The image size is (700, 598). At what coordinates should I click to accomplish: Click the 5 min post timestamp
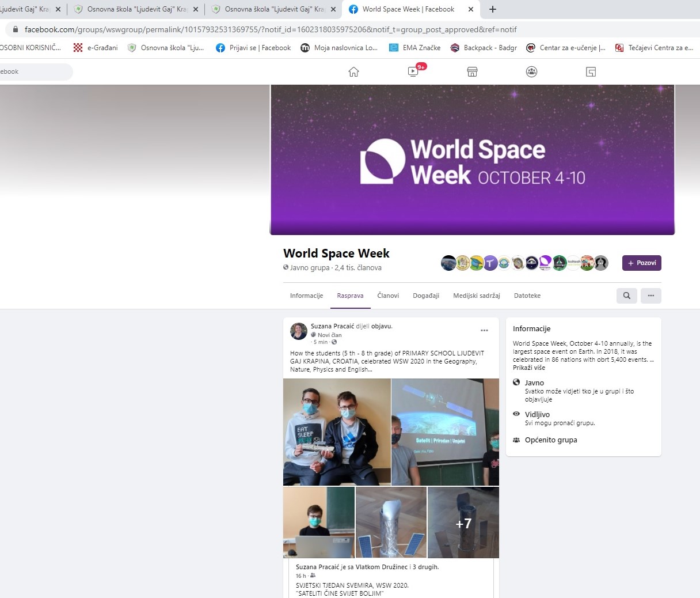pos(321,342)
